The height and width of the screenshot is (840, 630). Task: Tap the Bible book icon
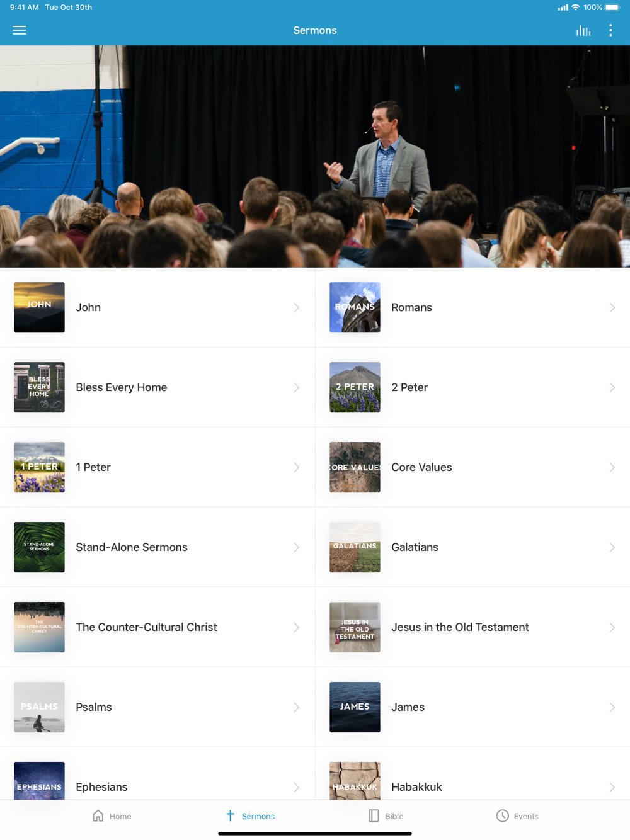click(374, 816)
